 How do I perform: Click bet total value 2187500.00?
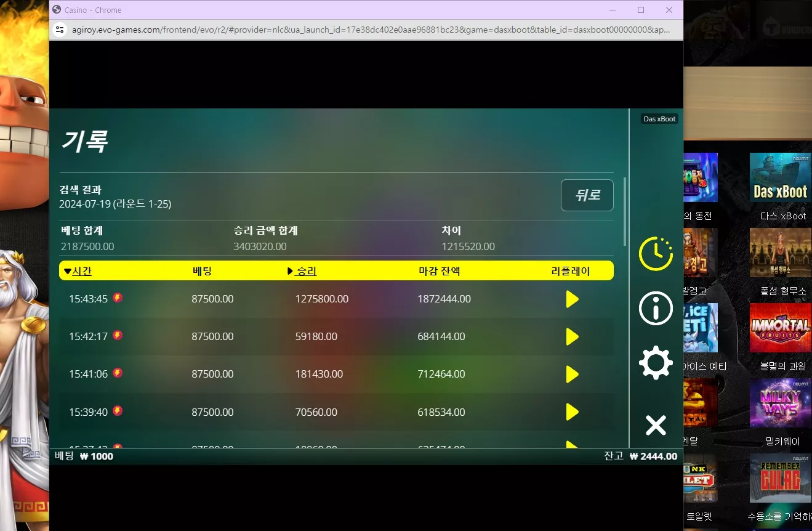(87, 247)
